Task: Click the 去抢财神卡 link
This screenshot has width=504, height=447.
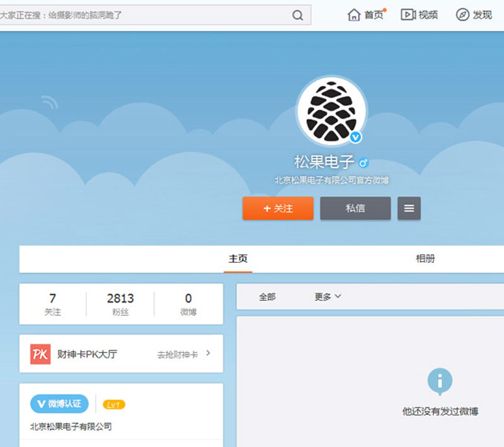Action: (x=178, y=354)
